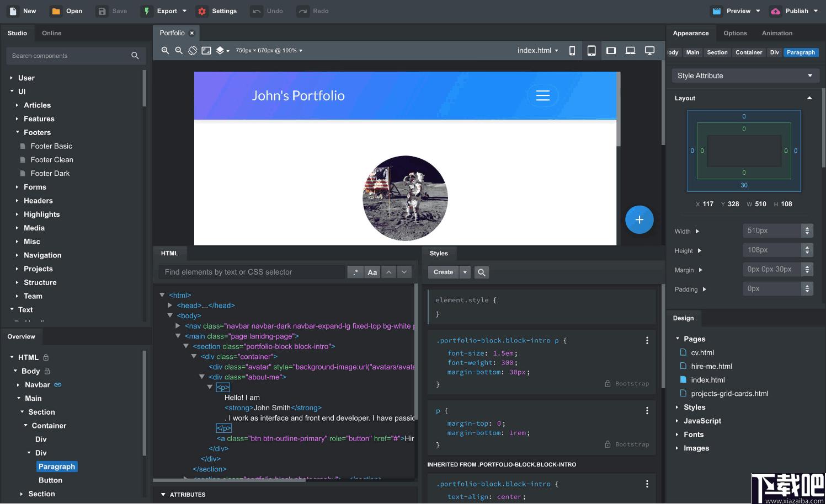The width and height of the screenshot is (826, 504).
Task: Select the desktop monitor preview size
Action: point(650,50)
